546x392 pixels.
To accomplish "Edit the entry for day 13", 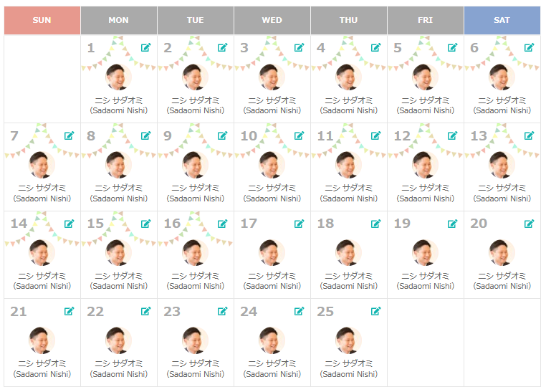I will tap(530, 135).
